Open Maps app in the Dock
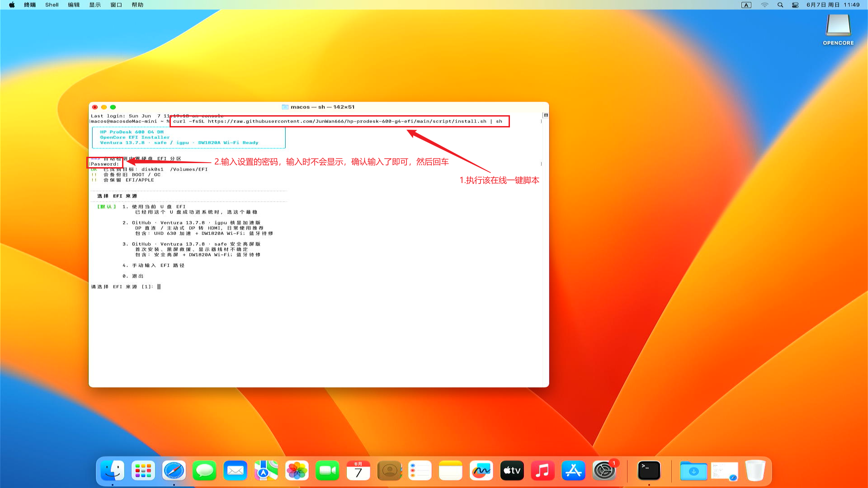Image resolution: width=868 pixels, height=488 pixels. pos(266,471)
